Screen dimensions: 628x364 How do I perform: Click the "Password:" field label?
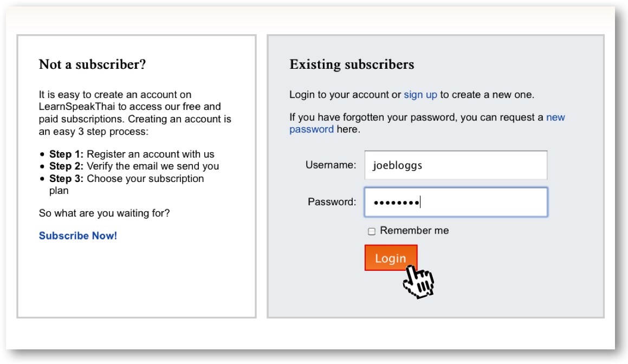[332, 202]
